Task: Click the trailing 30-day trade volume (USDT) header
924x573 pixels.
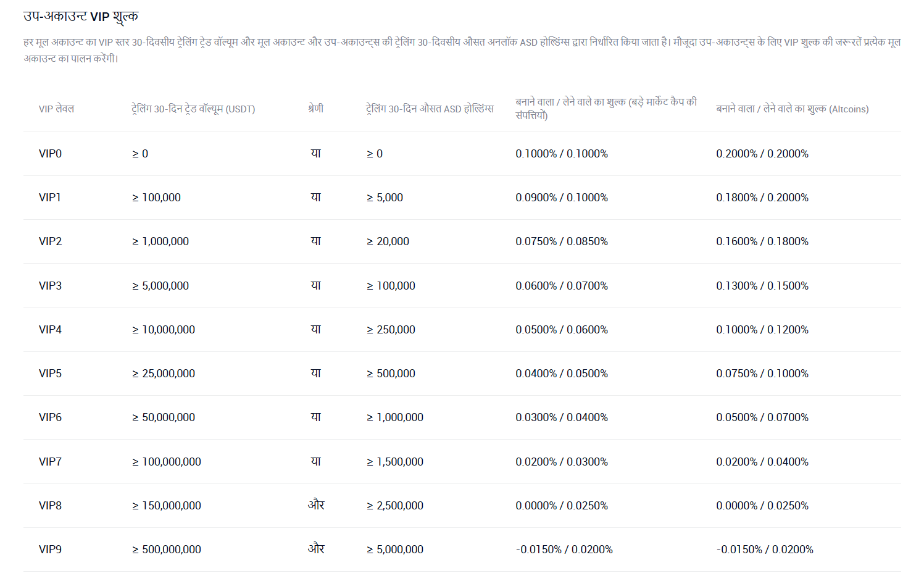Action: 193,109
